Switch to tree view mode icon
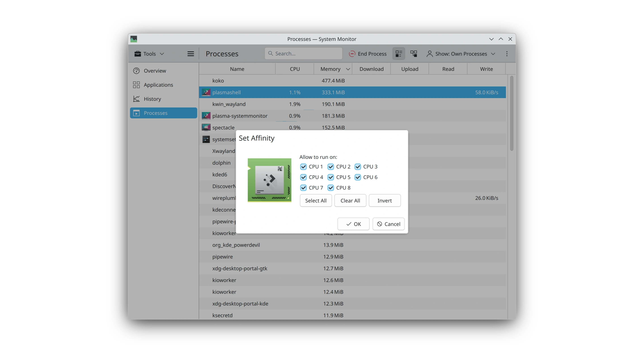This screenshot has height=362, width=644. (x=413, y=54)
